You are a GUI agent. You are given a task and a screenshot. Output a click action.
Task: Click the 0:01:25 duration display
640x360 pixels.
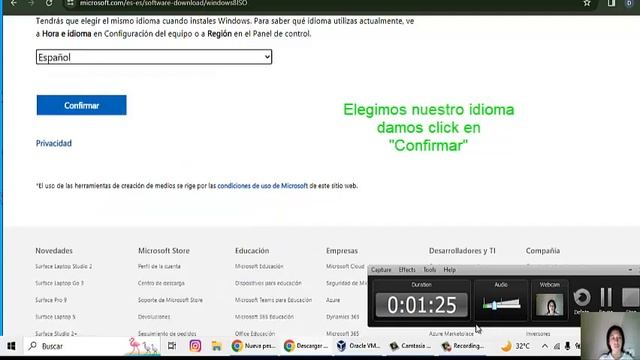(422, 305)
